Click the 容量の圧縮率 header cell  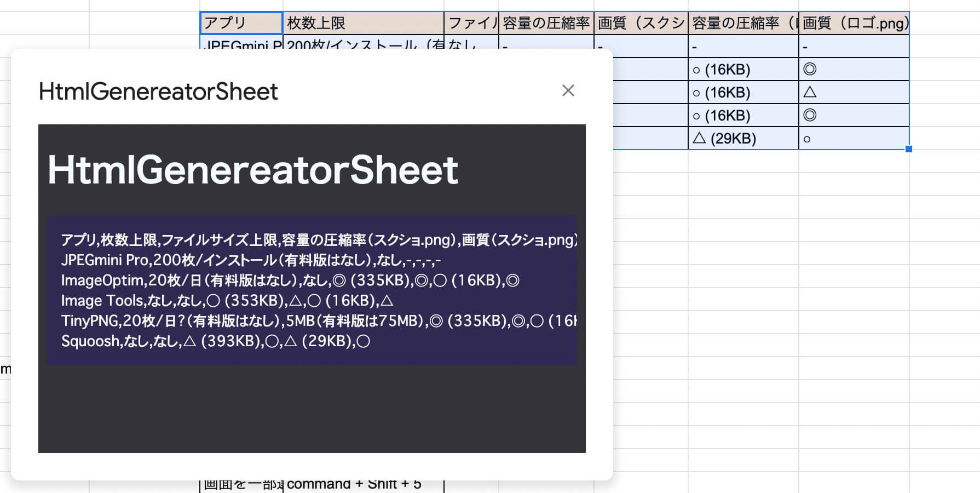click(545, 23)
